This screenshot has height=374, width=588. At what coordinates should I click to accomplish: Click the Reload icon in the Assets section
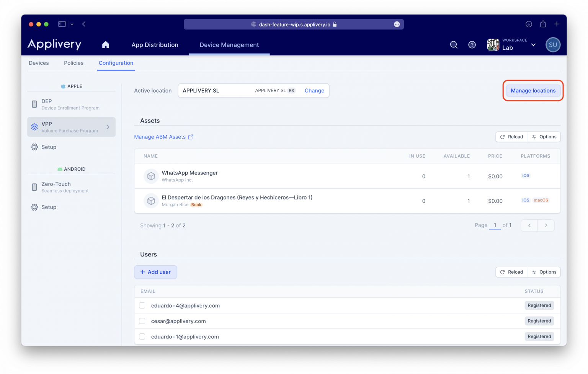[x=502, y=137]
